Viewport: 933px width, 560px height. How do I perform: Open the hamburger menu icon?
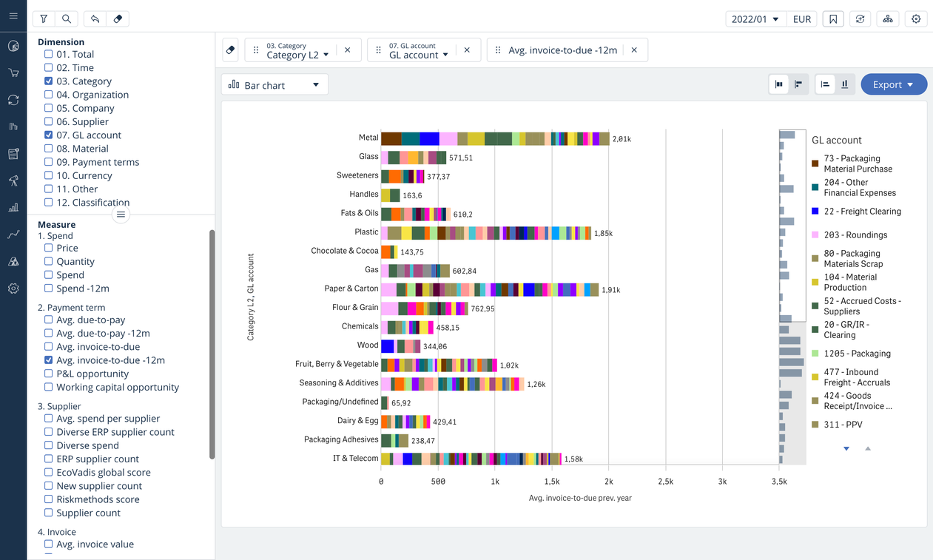13,16
